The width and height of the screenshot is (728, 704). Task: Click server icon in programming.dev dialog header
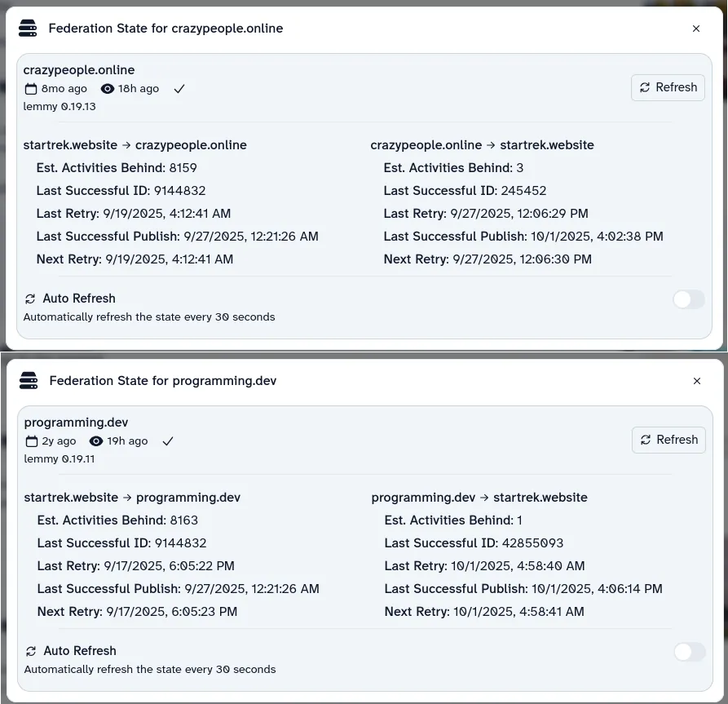pos(29,381)
